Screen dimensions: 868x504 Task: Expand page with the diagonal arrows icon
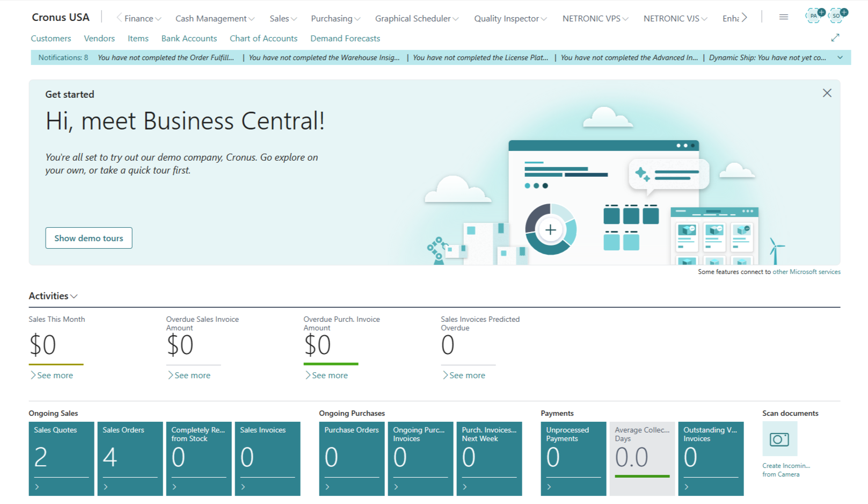click(x=835, y=38)
